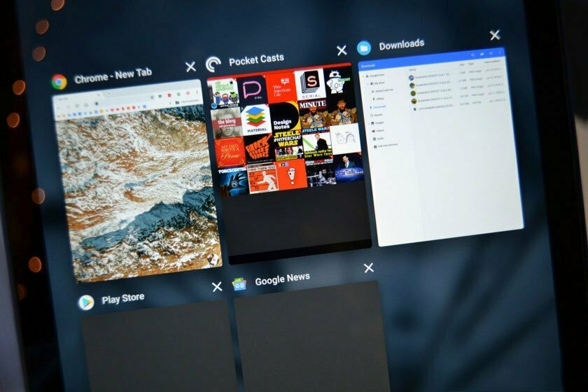Image resolution: width=588 pixels, height=392 pixels.
Task: Close the Downloads window
Action: [495, 35]
